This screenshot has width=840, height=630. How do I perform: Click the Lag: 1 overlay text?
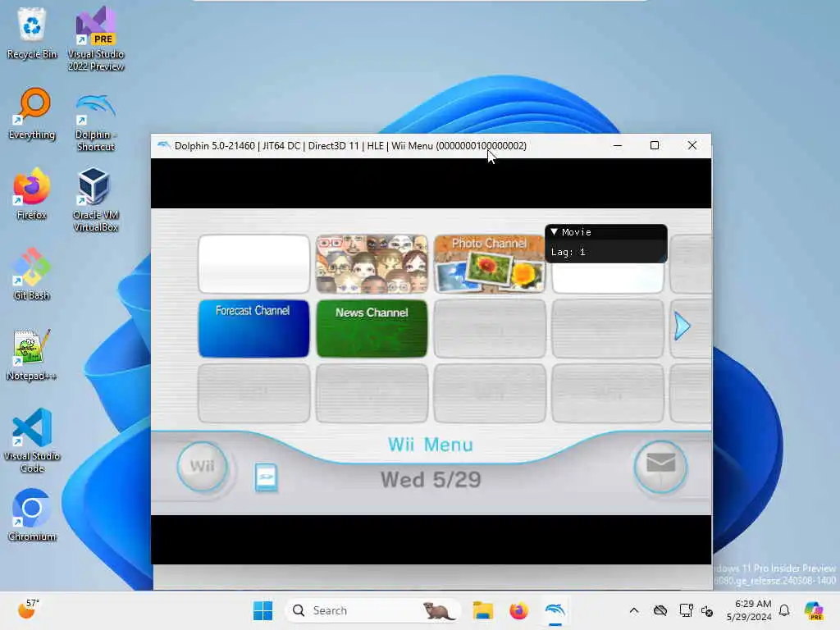click(x=568, y=252)
